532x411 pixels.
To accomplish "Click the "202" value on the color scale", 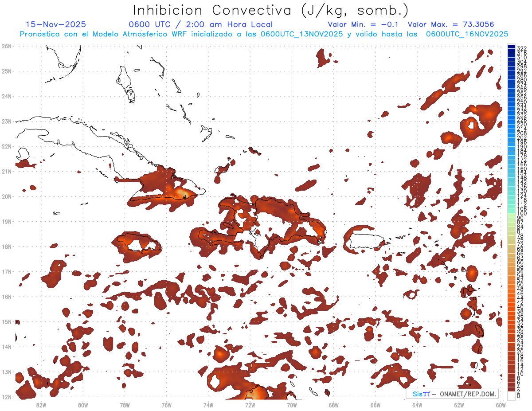I will (x=522, y=137).
